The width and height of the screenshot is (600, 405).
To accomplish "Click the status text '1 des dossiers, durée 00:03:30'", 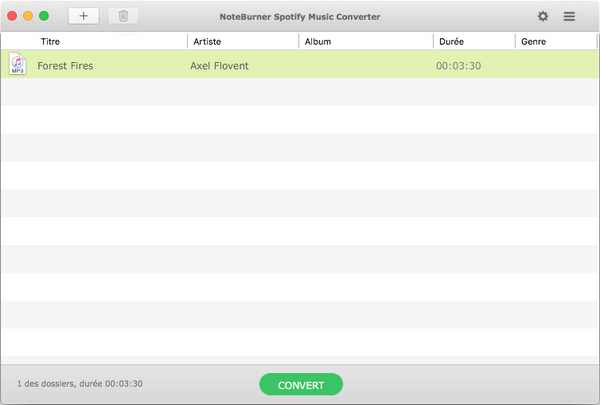I will (x=80, y=384).
